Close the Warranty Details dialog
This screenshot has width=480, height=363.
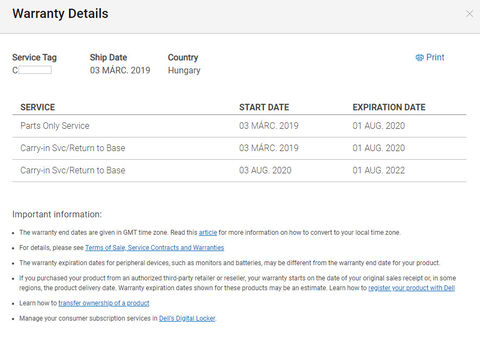[469, 14]
